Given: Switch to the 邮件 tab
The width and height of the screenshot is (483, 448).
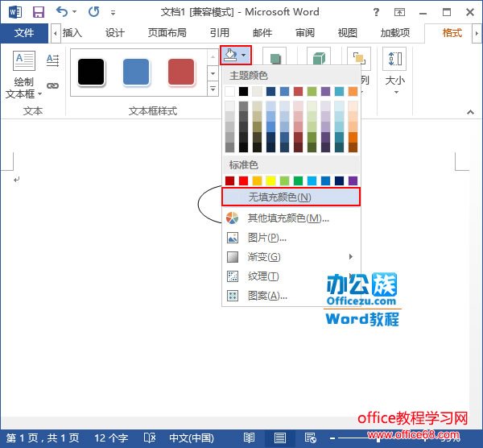Looking at the screenshot, I should click(x=262, y=33).
